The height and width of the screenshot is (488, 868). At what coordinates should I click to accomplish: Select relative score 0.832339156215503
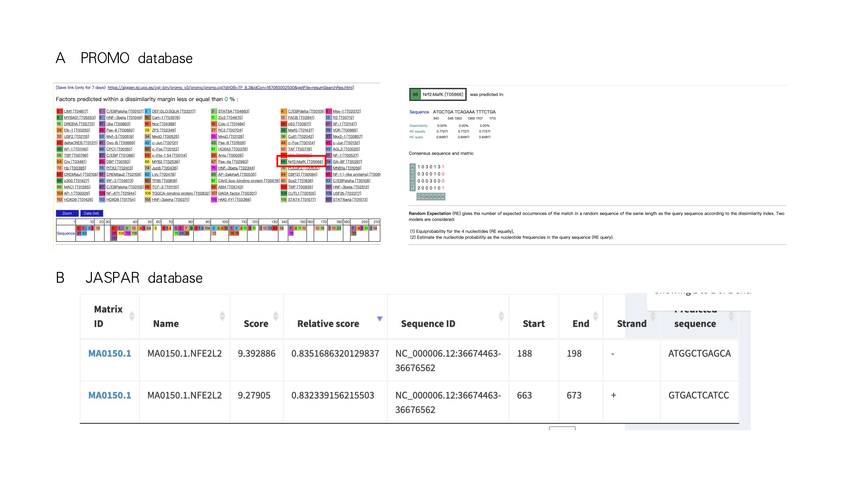[x=333, y=395]
